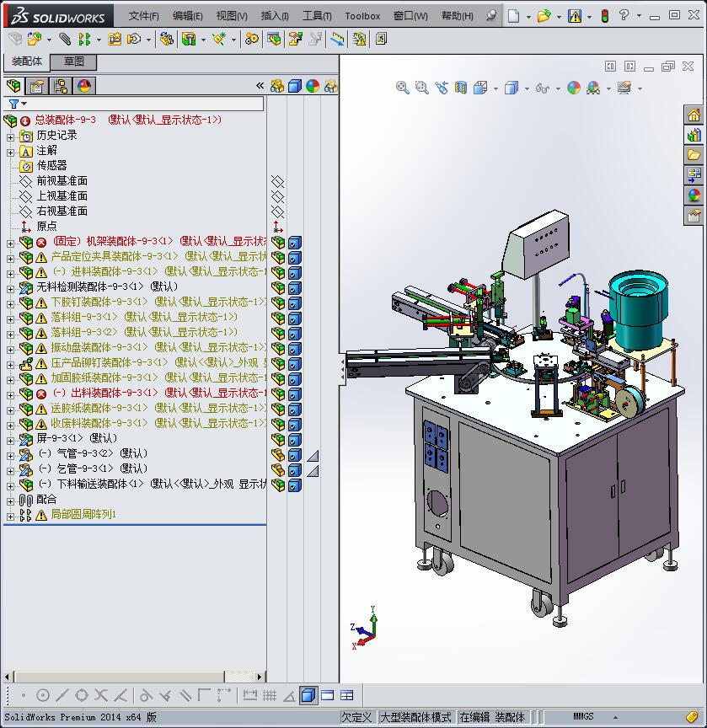Viewport: 707px width, 728px height.
Task: Open the 视图(V) menu
Action: pyautogui.click(x=232, y=16)
